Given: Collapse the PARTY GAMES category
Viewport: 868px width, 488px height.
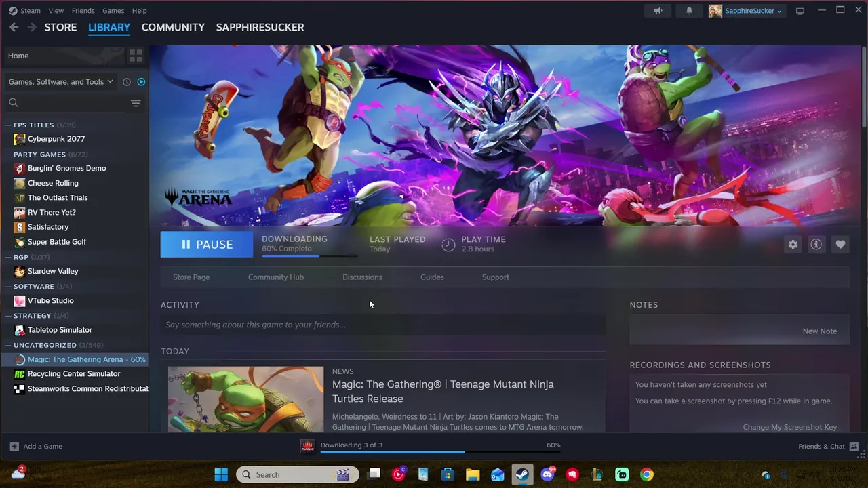Looking at the screenshot, I should [9, 155].
